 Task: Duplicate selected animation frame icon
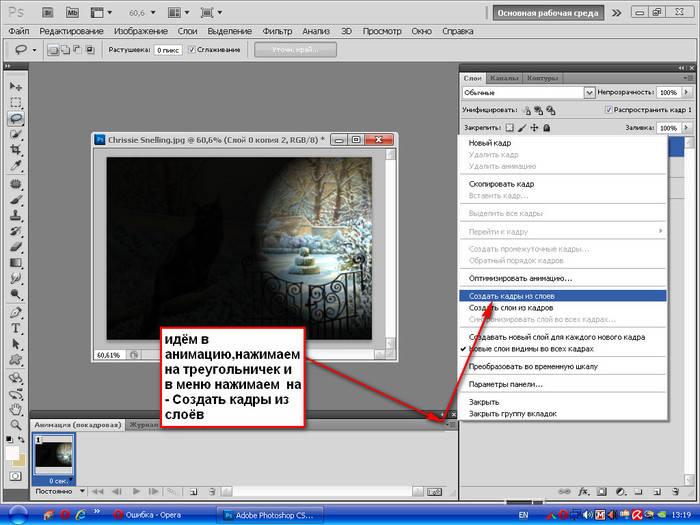[193, 492]
